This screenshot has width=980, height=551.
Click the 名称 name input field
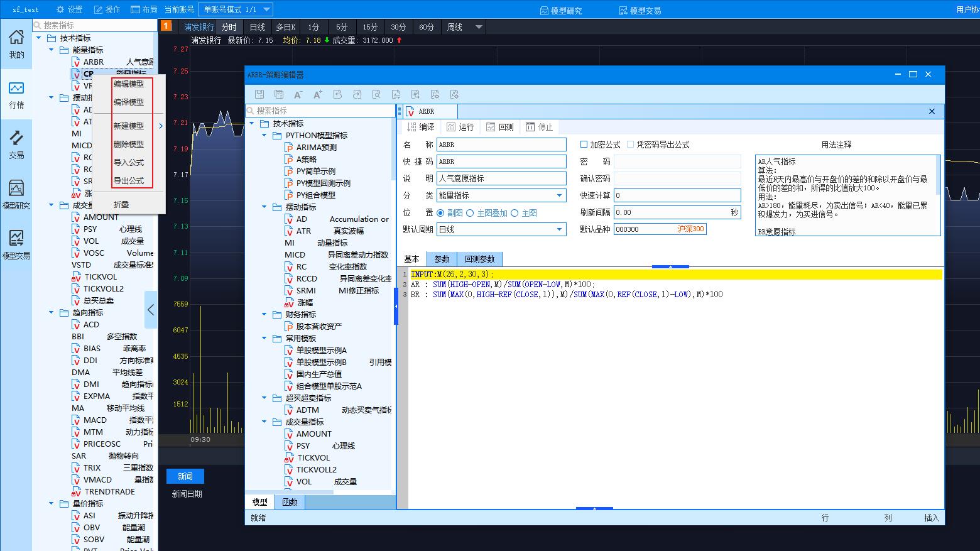pyautogui.click(x=501, y=145)
